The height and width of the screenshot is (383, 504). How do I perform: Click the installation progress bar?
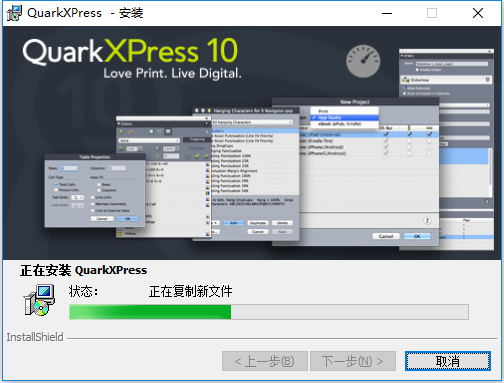pos(269,312)
